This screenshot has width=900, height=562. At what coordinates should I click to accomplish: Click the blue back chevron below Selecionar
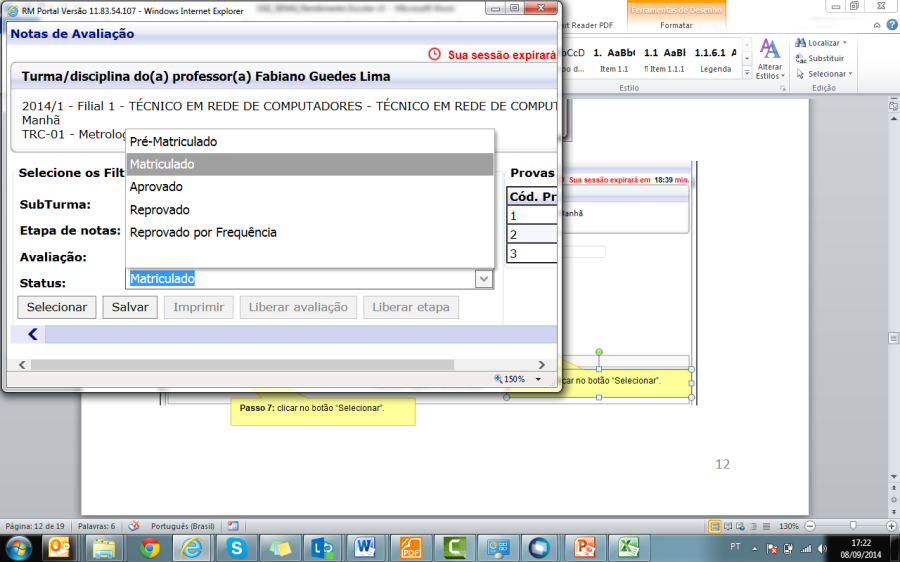[x=33, y=334]
